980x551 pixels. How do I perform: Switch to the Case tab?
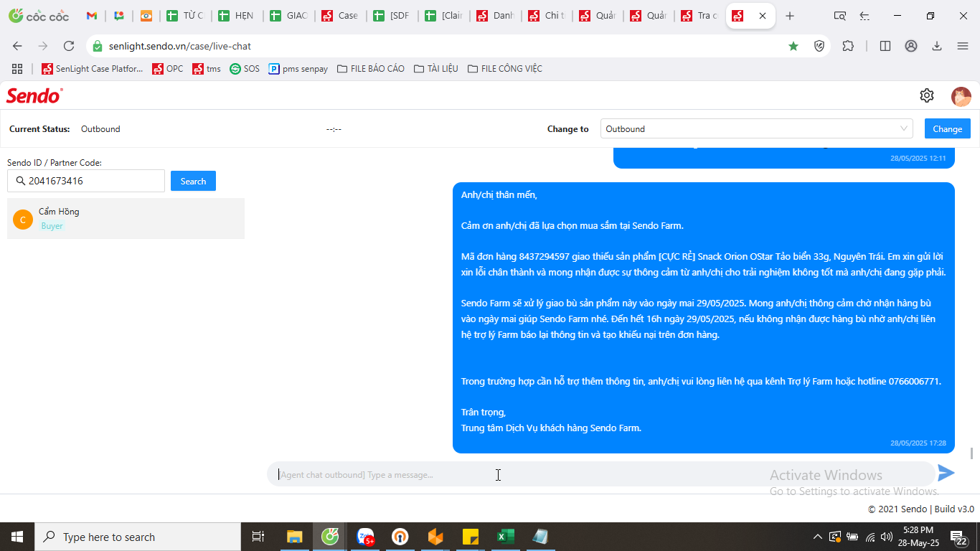click(339, 16)
